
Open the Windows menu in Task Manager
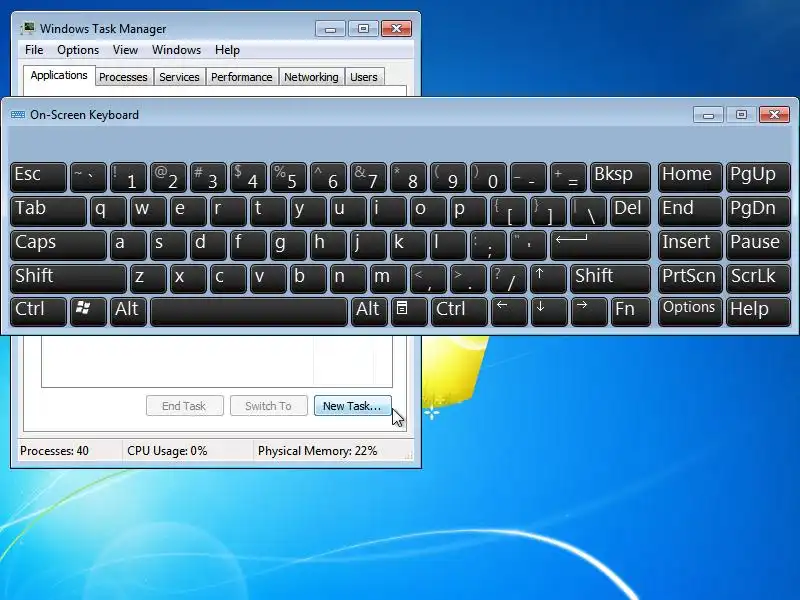pyautogui.click(x=177, y=50)
